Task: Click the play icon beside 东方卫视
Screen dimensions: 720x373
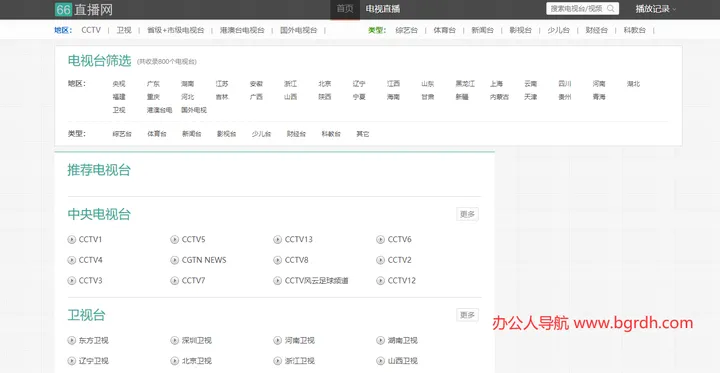Action: click(x=72, y=340)
